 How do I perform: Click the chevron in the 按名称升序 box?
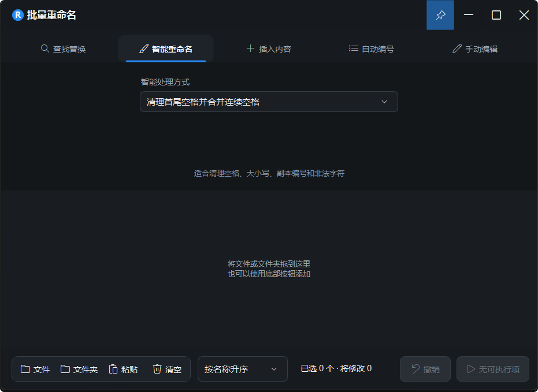tap(274, 369)
